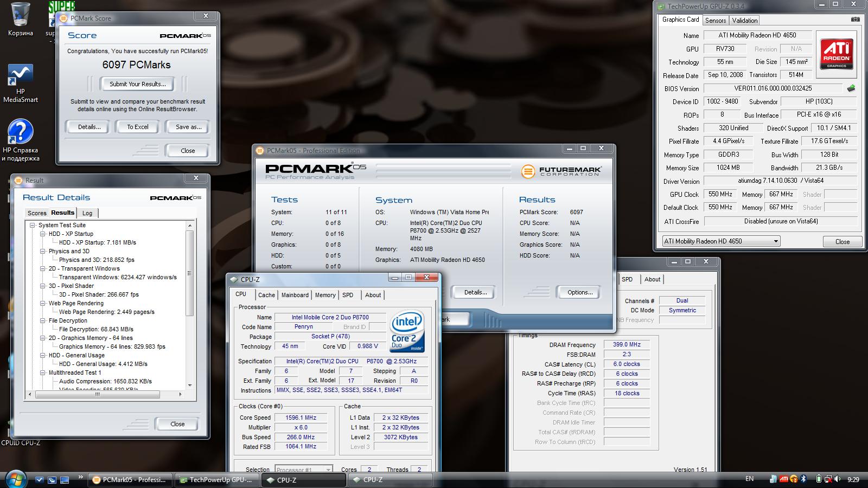Collapse the 2D - Transparent Windows node
Image resolution: width=868 pixels, height=488 pixels.
click(43, 268)
